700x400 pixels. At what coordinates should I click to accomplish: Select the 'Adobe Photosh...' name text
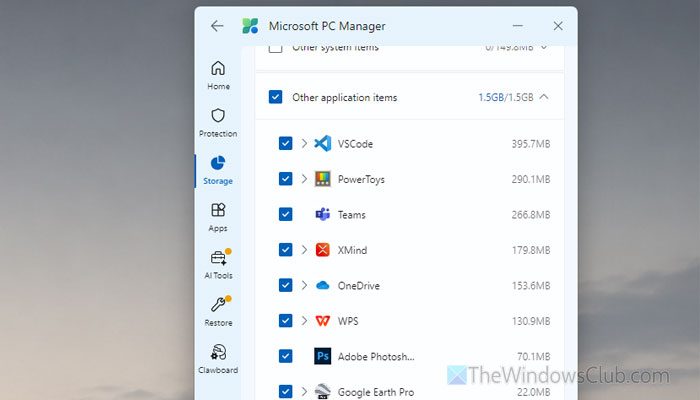pos(376,356)
